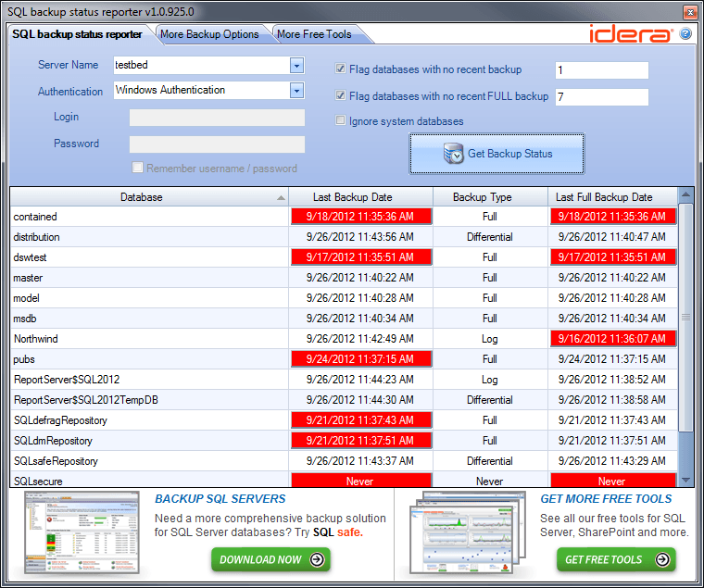Click the database icon on Get Backup Status
704x588 pixels.
pyautogui.click(x=453, y=154)
